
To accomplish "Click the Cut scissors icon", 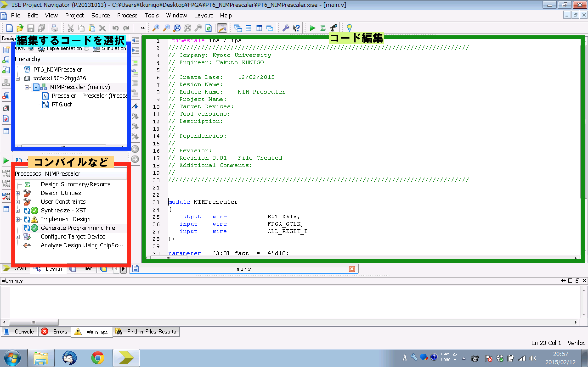I will [71, 28].
